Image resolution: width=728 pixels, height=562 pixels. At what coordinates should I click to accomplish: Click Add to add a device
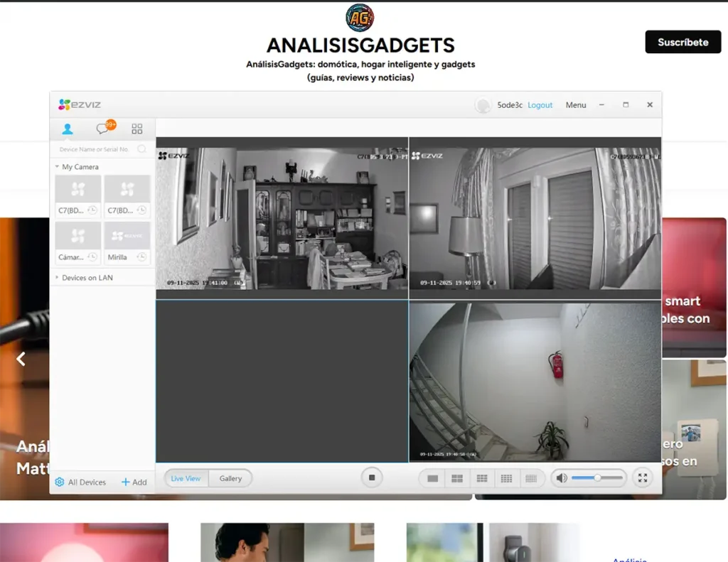point(134,482)
